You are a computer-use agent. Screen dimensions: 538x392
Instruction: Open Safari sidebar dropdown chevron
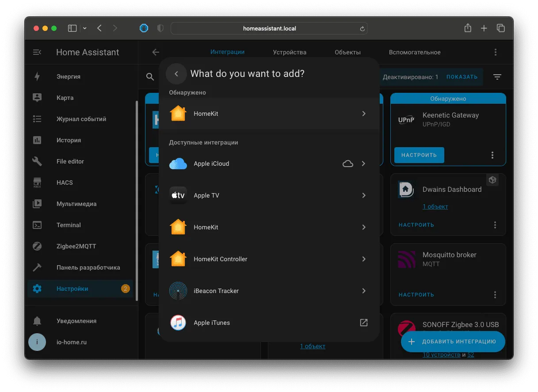(84, 28)
